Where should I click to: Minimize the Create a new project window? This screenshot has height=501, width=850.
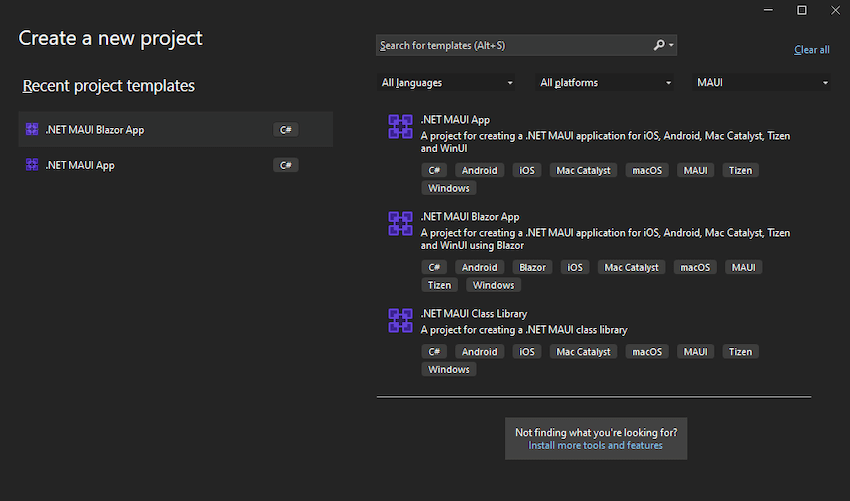click(768, 10)
